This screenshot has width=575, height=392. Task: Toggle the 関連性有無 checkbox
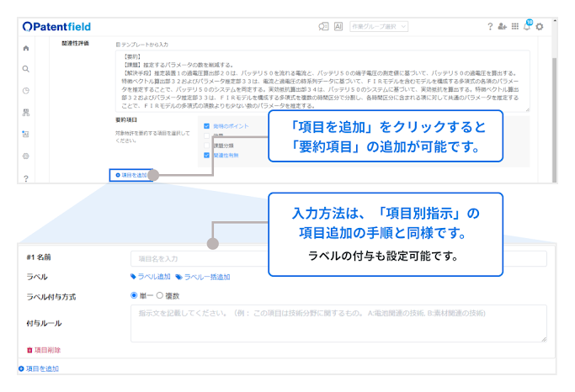point(206,155)
